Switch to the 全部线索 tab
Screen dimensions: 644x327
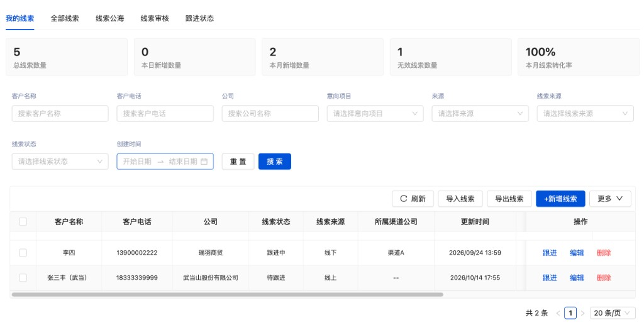[65, 18]
